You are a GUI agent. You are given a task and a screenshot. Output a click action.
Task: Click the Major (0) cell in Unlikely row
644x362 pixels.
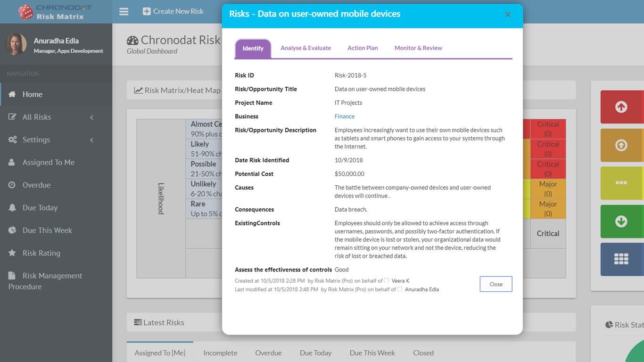click(x=548, y=189)
